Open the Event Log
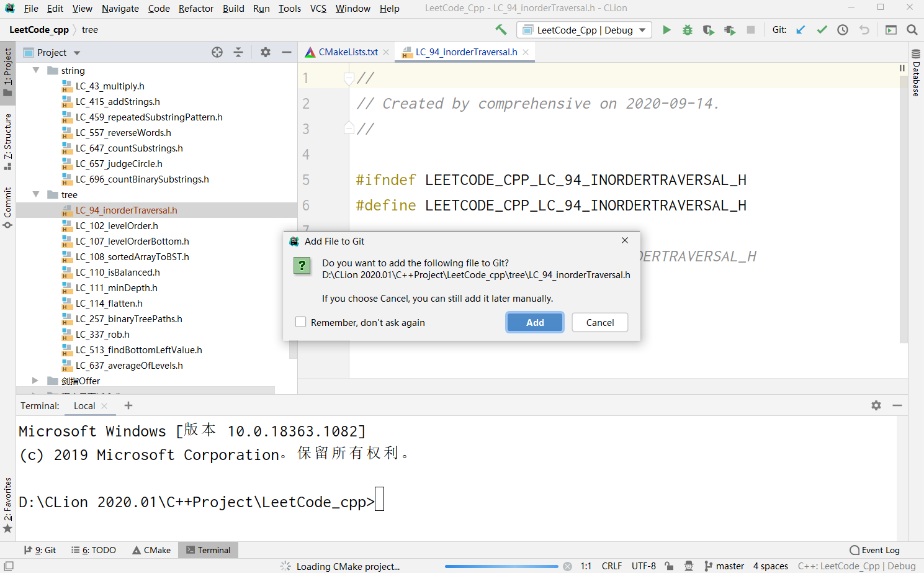924x573 pixels. pyautogui.click(x=875, y=550)
